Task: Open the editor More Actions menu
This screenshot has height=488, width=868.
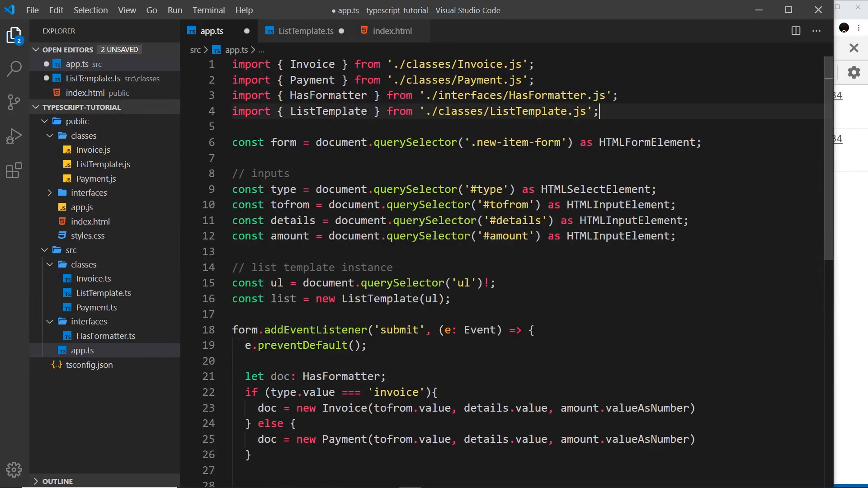Action: coord(816,31)
